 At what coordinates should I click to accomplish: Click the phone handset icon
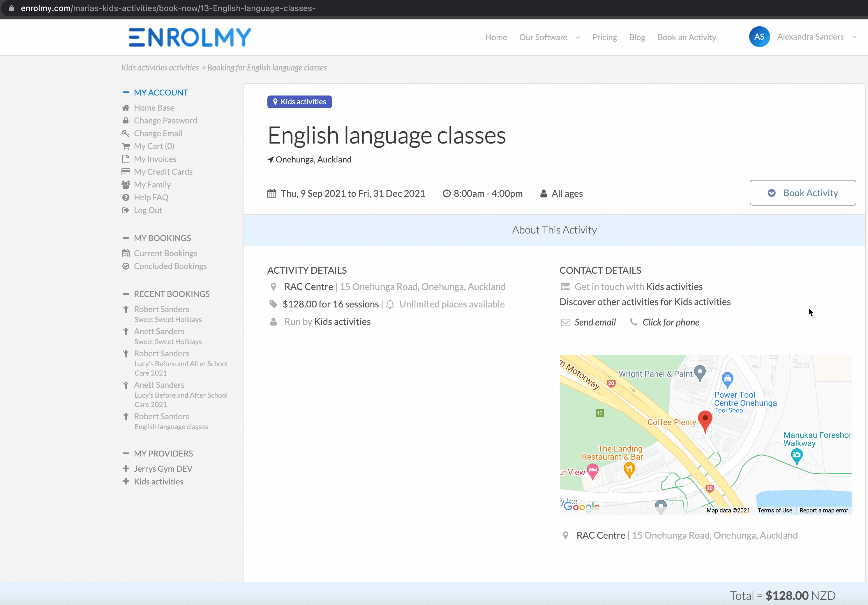pyautogui.click(x=634, y=322)
